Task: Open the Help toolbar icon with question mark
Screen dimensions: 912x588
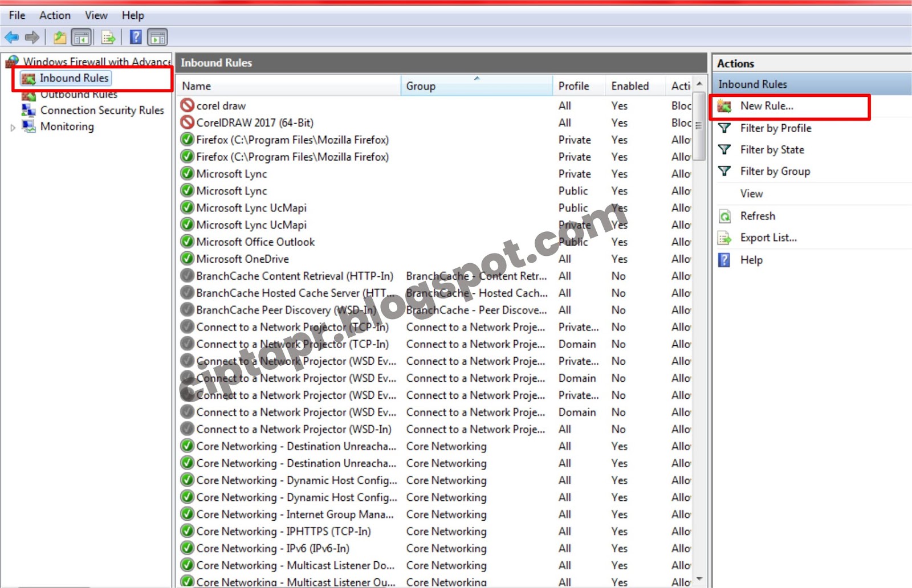Action: click(x=136, y=38)
